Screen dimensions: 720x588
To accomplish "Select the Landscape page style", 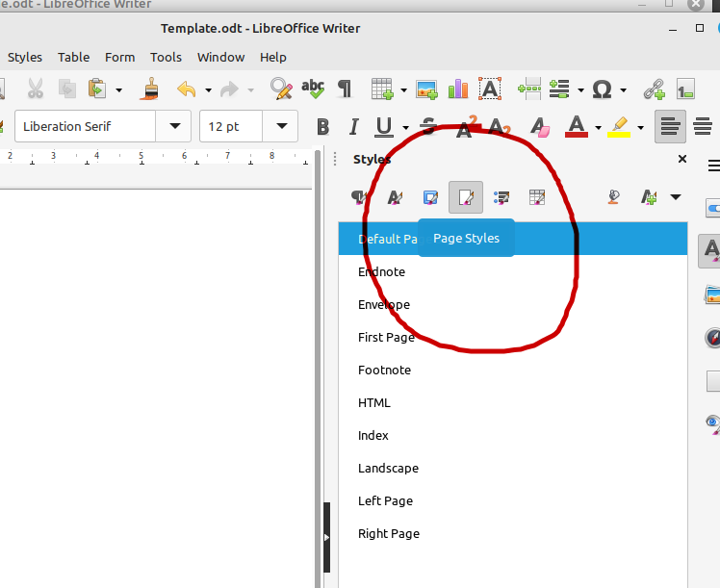I will point(513,469).
